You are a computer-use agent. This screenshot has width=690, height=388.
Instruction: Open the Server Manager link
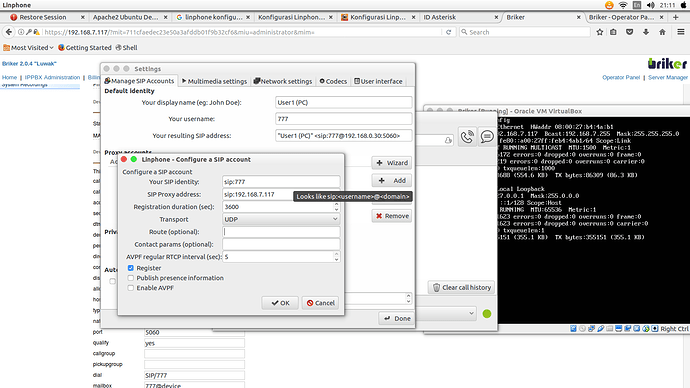click(668, 77)
